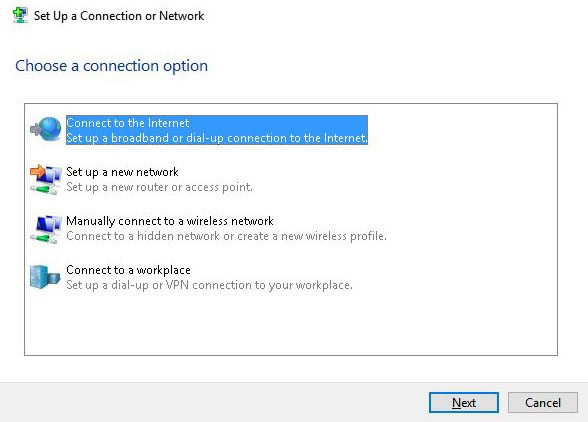Select the globe Connect to Internet icon
The width and height of the screenshot is (588, 422).
click(45, 129)
